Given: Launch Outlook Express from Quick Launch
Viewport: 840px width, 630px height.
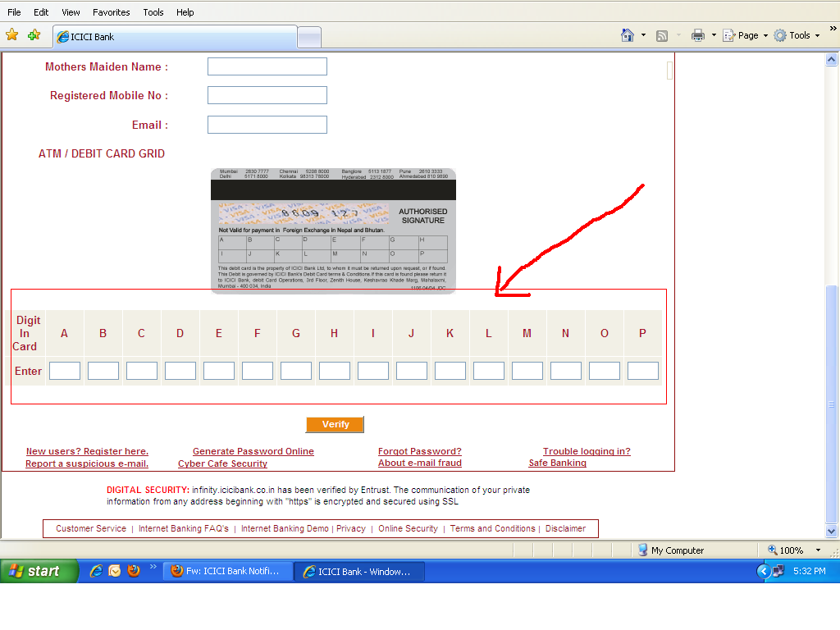Looking at the screenshot, I should click(115, 571).
